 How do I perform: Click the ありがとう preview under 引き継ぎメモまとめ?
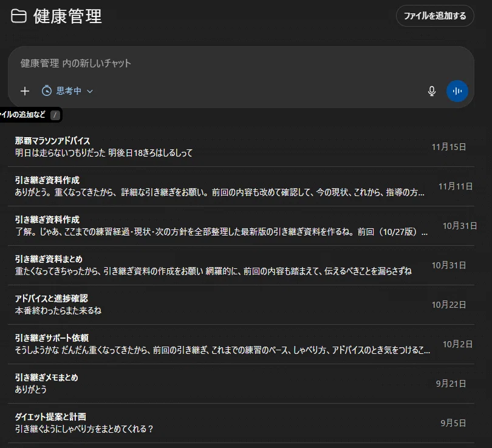31,389
